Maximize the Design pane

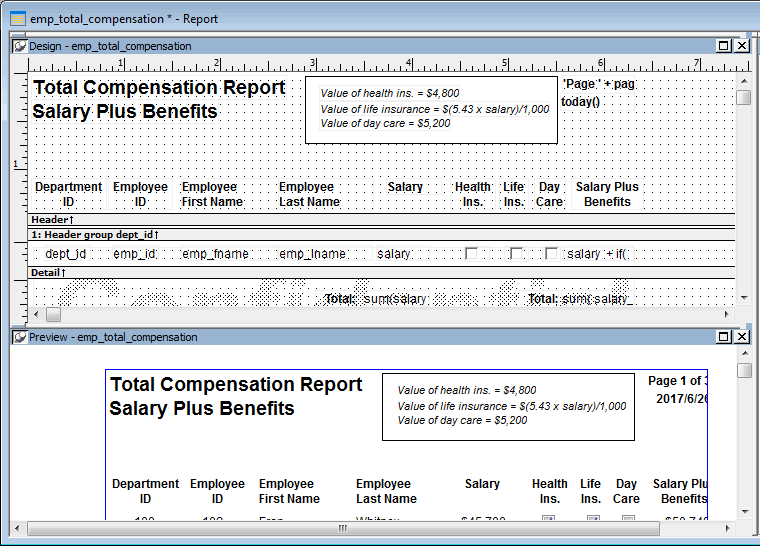pos(724,46)
